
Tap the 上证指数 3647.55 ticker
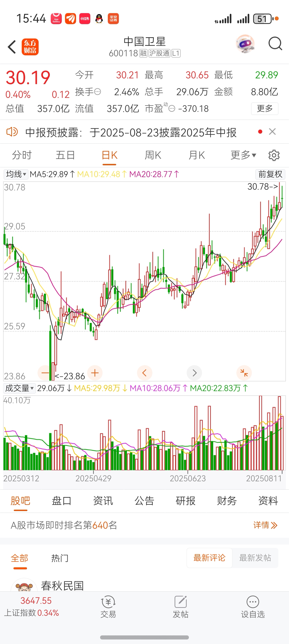pos(31,606)
